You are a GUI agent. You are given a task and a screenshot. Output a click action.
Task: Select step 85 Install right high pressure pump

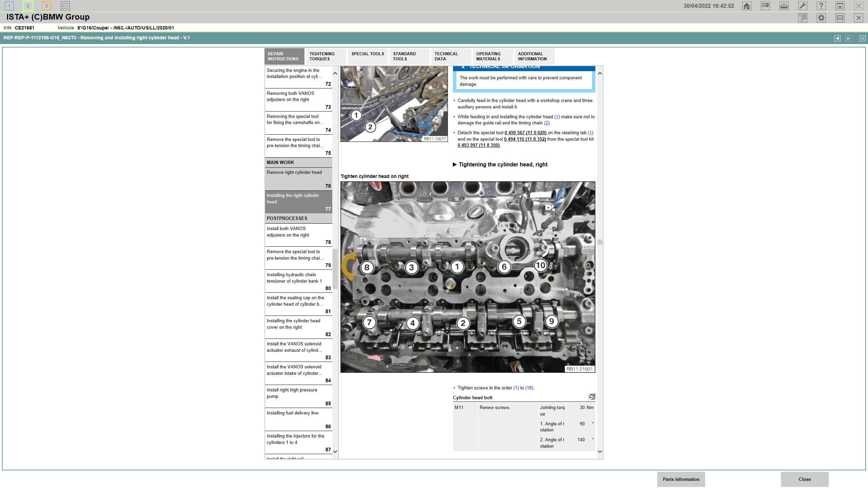[x=298, y=397]
